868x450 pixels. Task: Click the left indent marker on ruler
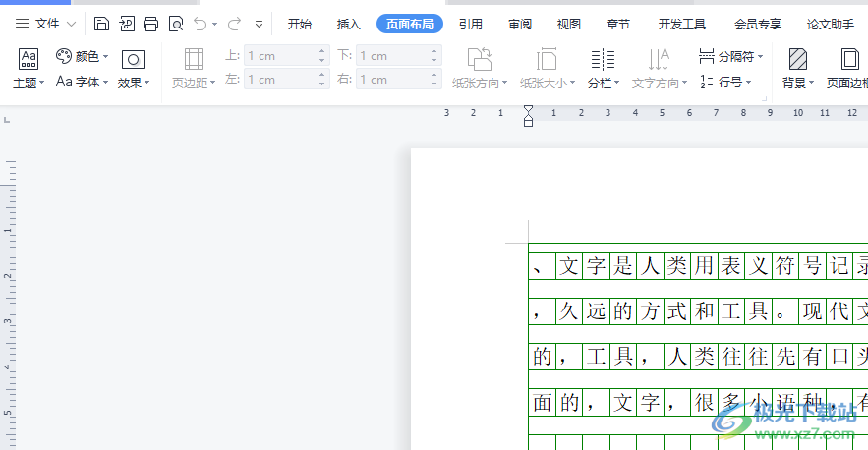pos(528,122)
